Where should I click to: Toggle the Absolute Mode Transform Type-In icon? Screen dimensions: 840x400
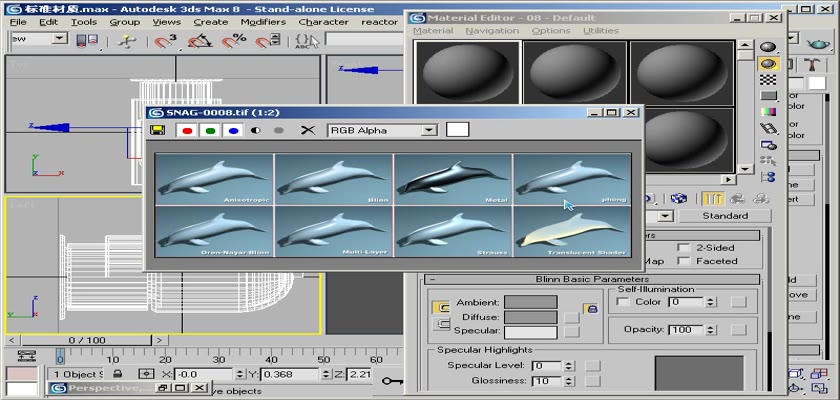[x=147, y=374]
